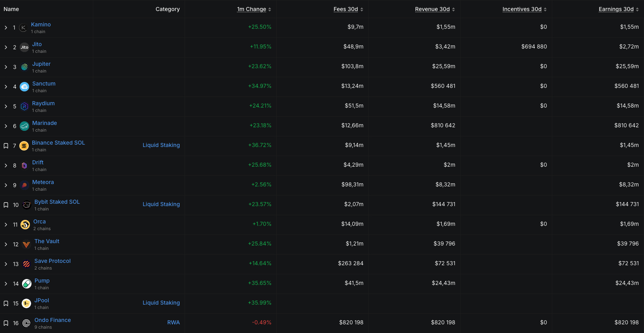Screen dimensions: 644x333
Task: Open the RWA category link
Action: click(174, 322)
